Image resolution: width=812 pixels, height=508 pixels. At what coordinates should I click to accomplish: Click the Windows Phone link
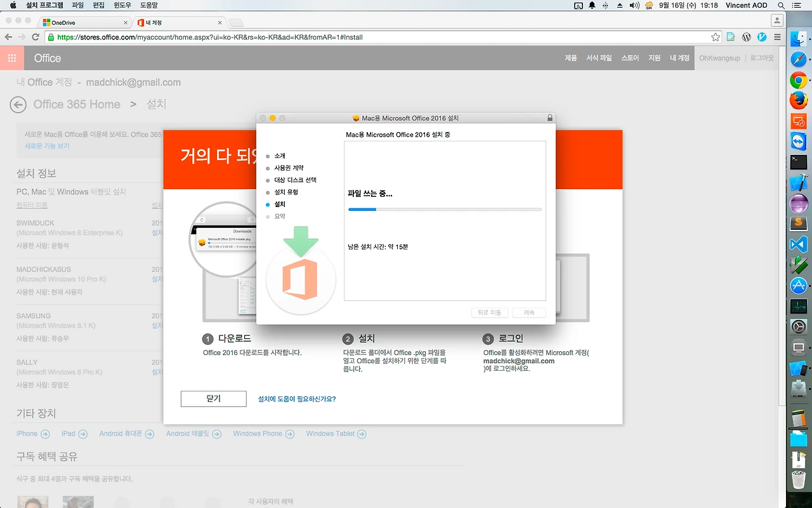tap(264, 434)
